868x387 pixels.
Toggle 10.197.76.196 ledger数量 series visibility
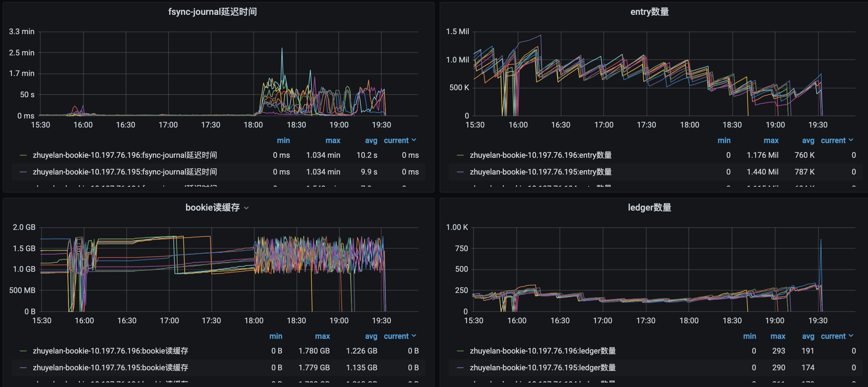tap(542, 351)
